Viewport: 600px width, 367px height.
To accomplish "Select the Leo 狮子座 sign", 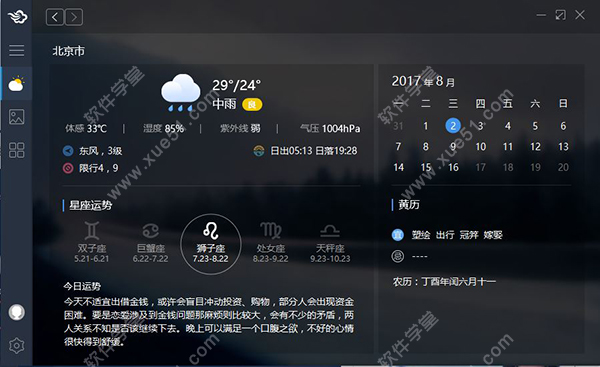I will [210, 244].
